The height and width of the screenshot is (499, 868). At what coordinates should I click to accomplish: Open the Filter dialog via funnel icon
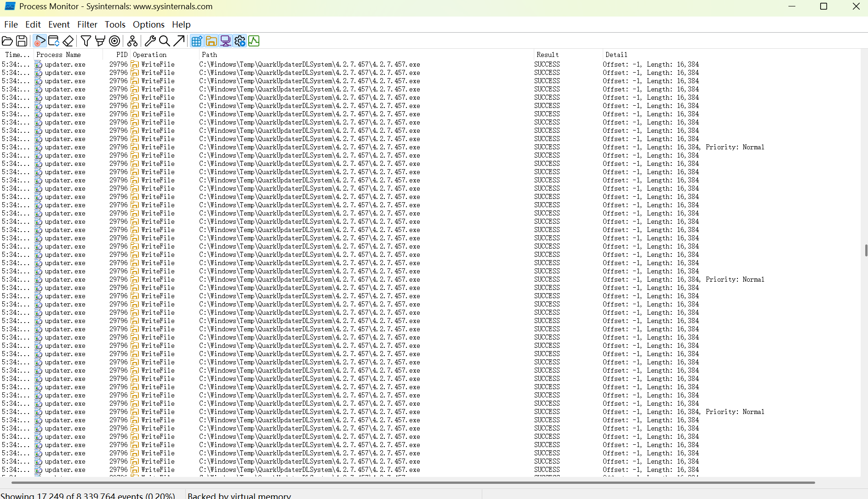(86, 41)
